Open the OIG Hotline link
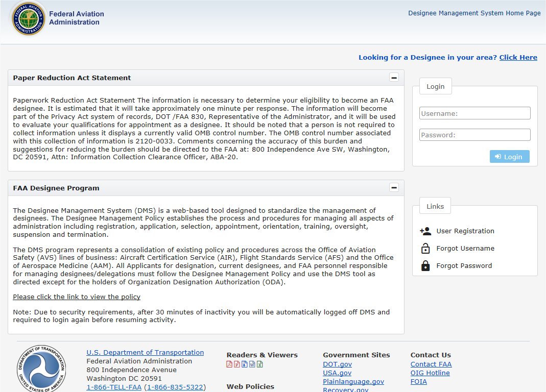The height and width of the screenshot is (392, 546). pyautogui.click(x=430, y=373)
